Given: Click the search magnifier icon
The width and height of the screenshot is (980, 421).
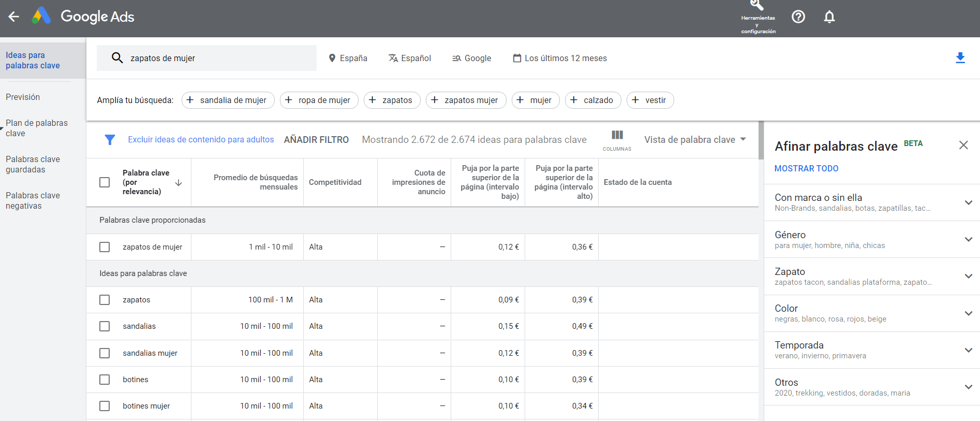Looking at the screenshot, I should (x=117, y=58).
